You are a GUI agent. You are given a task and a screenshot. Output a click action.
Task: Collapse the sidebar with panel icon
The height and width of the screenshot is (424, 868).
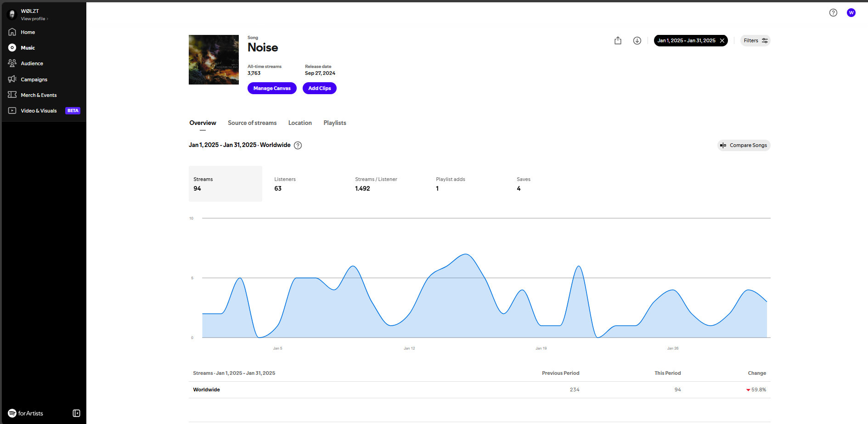click(x=77, y=413)
